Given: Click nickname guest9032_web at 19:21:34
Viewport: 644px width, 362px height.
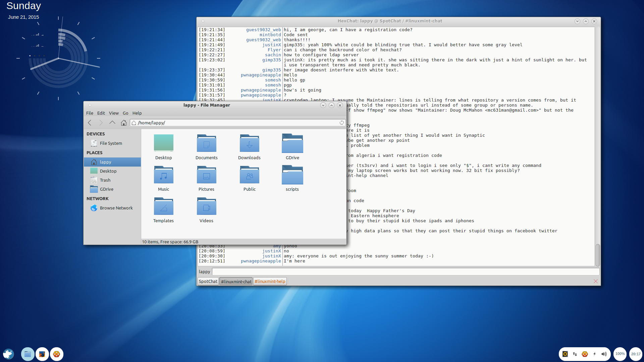Looking at the screenshot, I should (263, 30).
